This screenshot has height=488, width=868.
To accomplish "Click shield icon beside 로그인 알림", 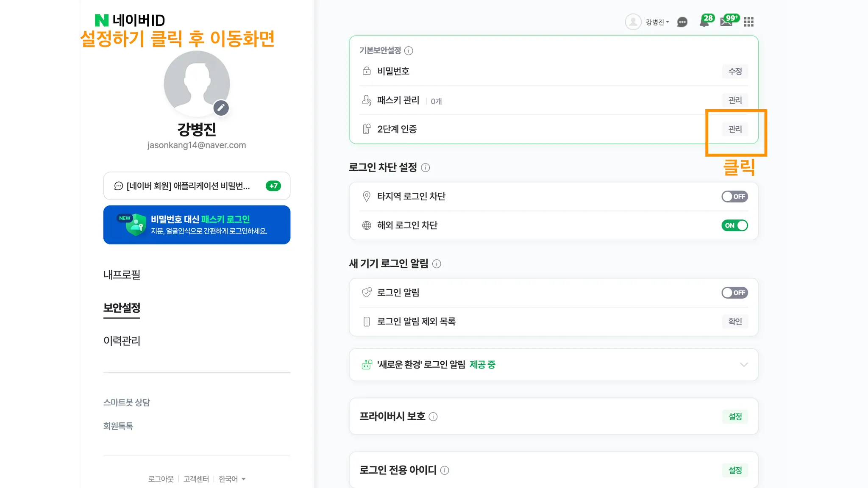I will pos(367,292).
